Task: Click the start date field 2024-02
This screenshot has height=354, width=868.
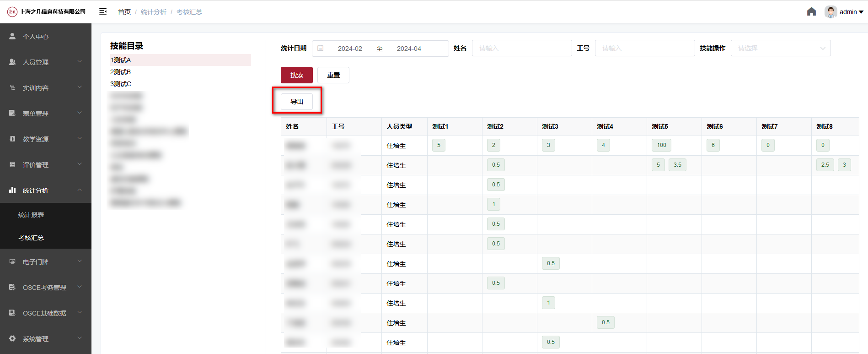Action: (x=350, y=49)
